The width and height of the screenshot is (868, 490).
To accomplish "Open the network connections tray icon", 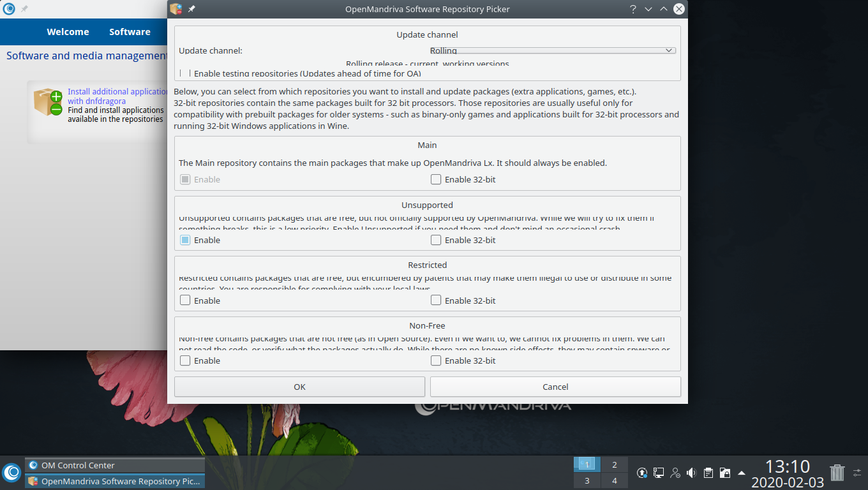I will (x=659, y=473).
